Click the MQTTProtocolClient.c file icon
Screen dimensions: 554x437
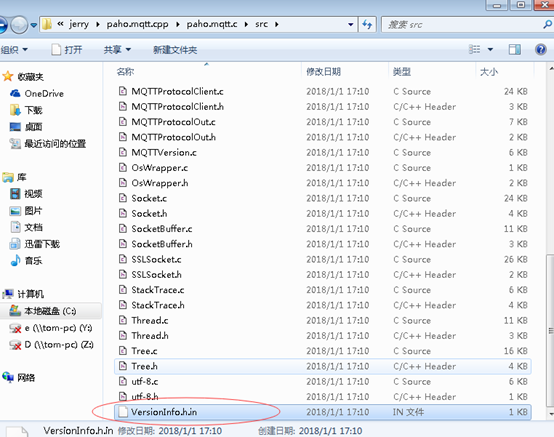click(x=123, y=91)
